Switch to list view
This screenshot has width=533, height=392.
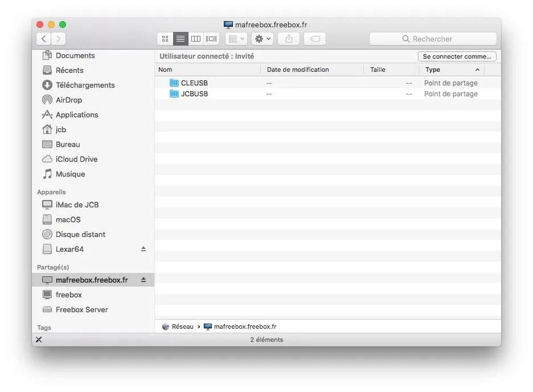[181, 39]
